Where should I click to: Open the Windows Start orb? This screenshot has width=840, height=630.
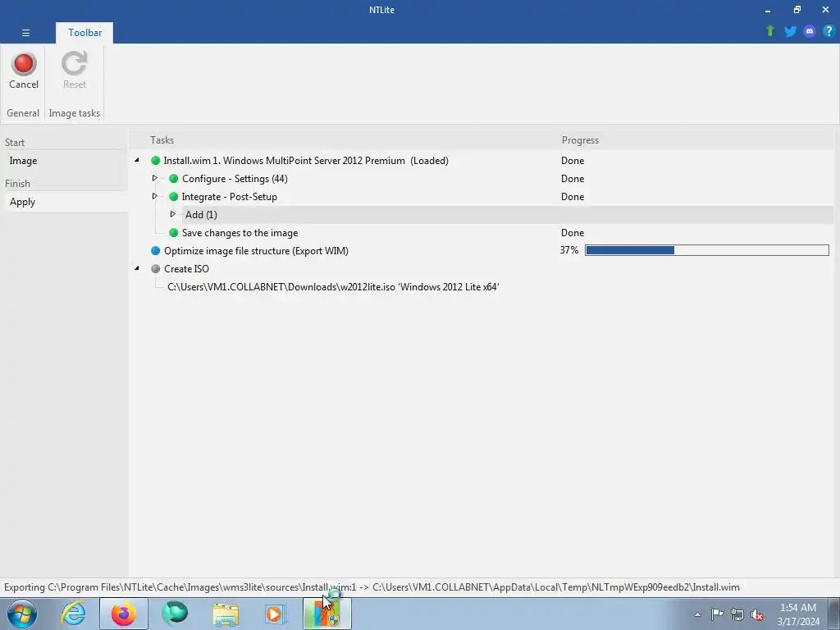pos(22,614)
